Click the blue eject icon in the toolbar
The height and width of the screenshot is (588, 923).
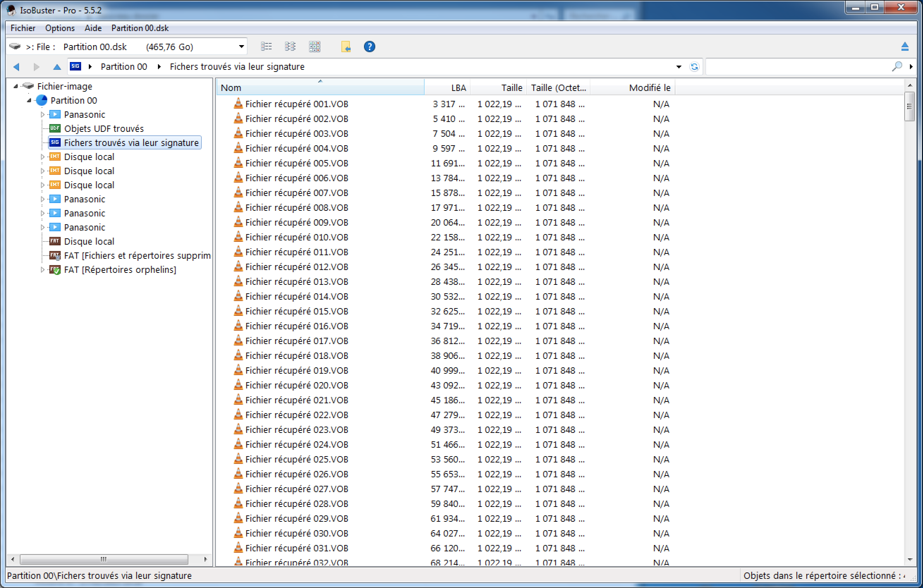[905, 47]
